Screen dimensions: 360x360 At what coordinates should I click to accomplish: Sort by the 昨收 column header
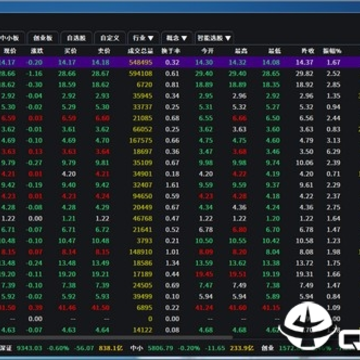tap(307, 51)
